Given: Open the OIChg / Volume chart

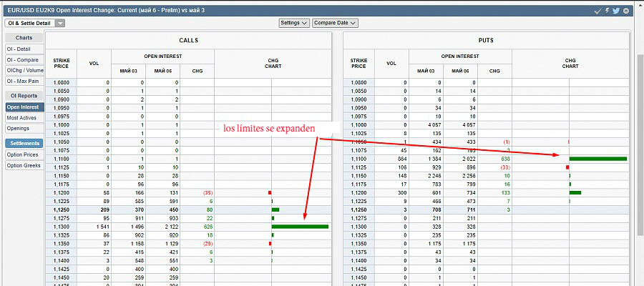Looking at the screenshot, I should [24, 71].
